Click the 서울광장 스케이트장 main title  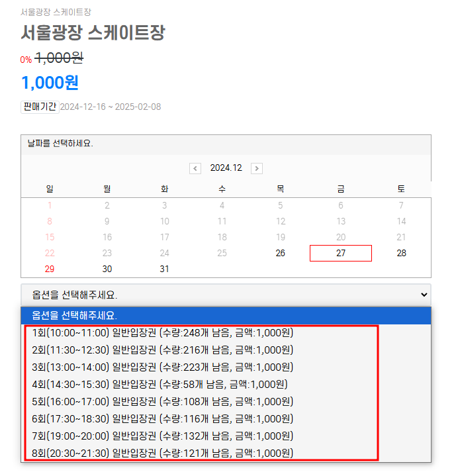(93, 32)
